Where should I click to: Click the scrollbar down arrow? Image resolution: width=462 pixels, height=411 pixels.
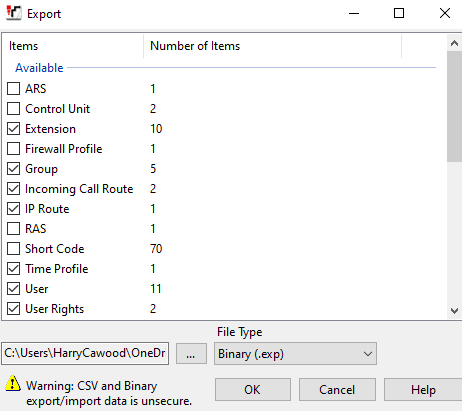click(454, 311)
